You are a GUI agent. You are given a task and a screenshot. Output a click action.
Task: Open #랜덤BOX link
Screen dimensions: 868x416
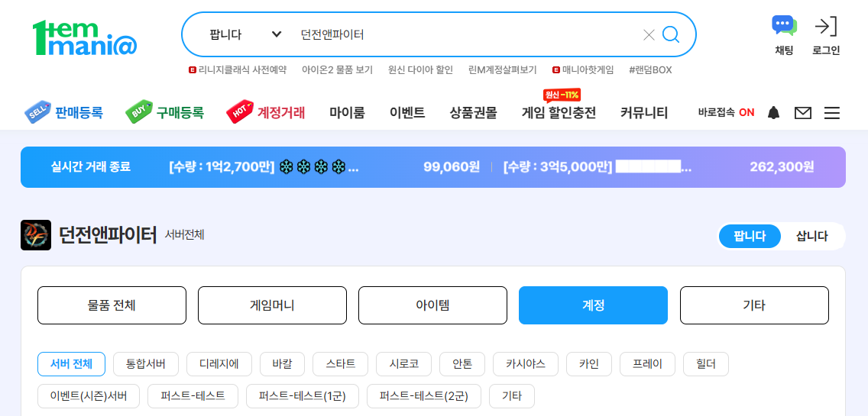click(x=650, y=70)
